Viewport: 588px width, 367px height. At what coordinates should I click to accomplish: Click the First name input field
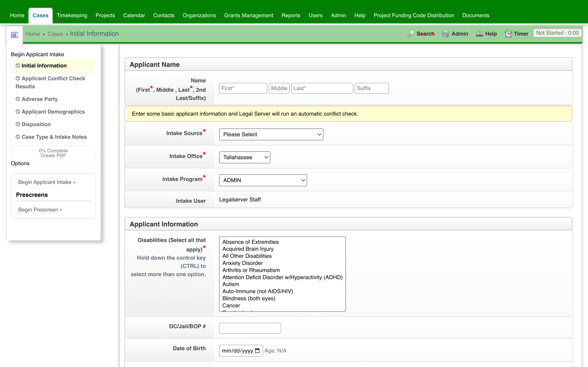[x=243, y=88]
